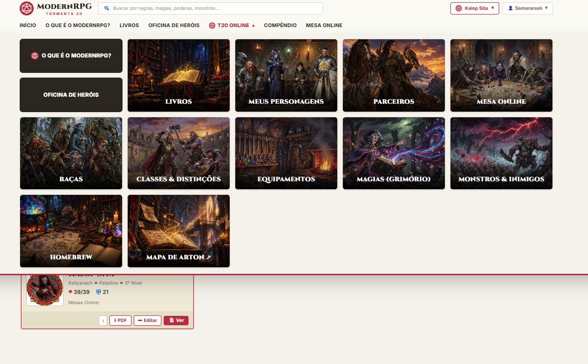Click the d20 icon in the T20 ONLINE nav item
Viewport: 588px width, 364px height.
pyautogui.click(x=212, y=25)
